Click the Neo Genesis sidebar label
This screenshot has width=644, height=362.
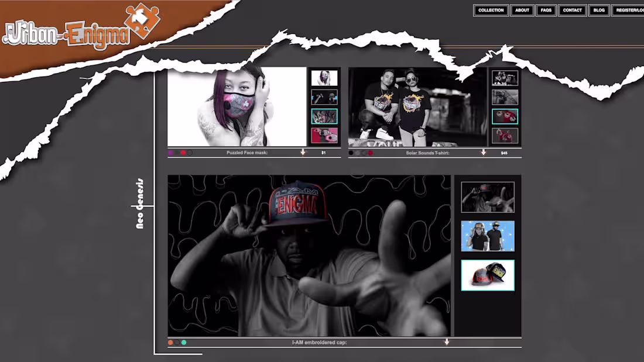[x=139, y=204]
